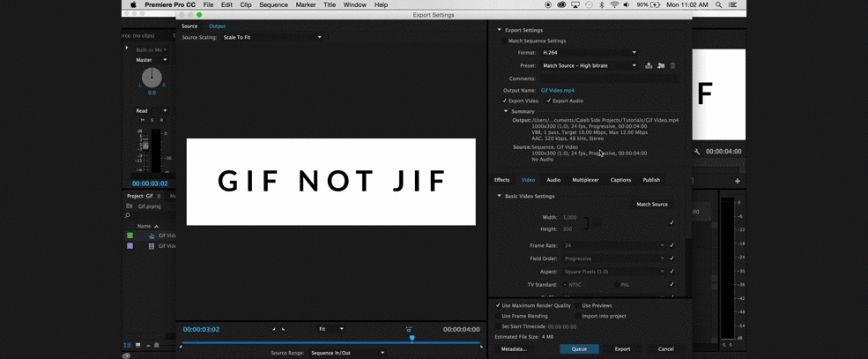Enable Use Frame Blending checkbox

tap(498, 316)
